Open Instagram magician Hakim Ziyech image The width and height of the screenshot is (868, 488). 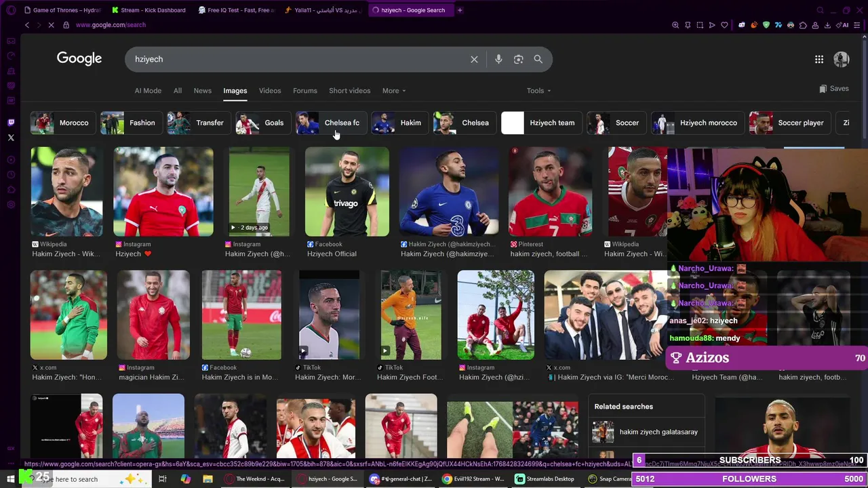tap(153, 315)
